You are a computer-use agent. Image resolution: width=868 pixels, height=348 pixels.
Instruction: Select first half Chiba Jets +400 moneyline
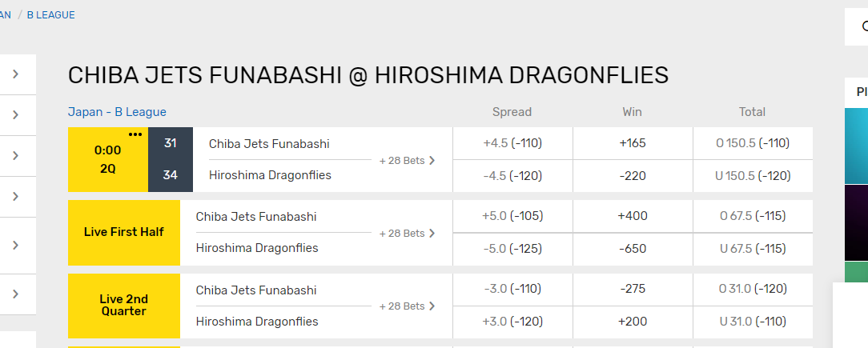633,216
